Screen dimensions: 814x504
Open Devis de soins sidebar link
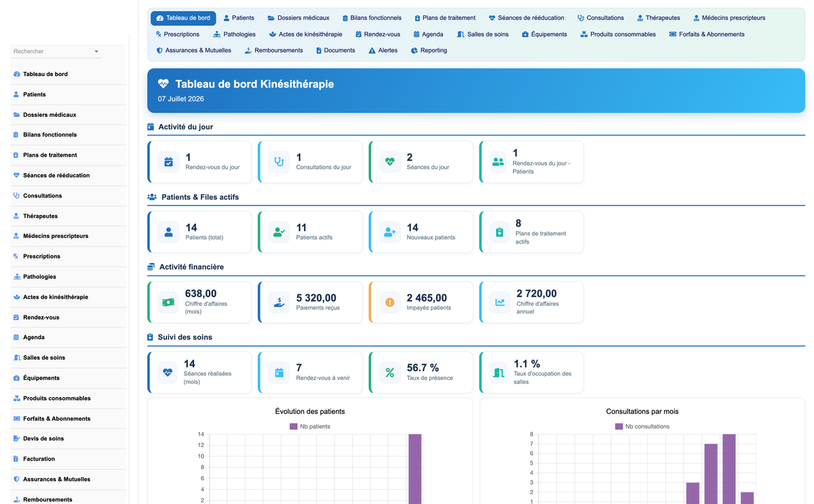pos(69,438)
